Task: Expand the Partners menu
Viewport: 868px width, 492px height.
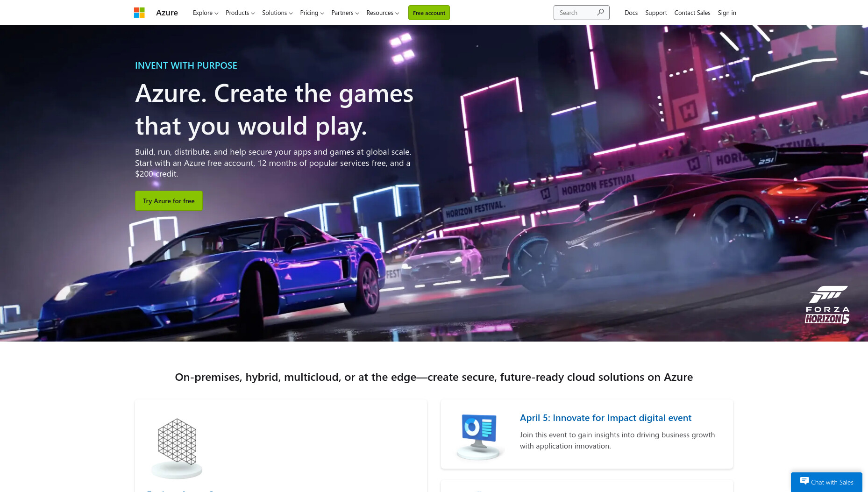Action: point(345,13)
